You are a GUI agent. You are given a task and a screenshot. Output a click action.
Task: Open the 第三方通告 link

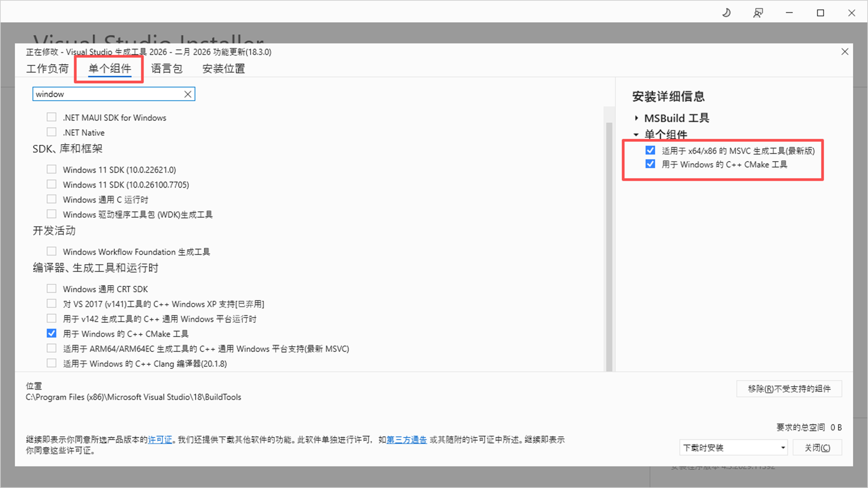point(407,439)
